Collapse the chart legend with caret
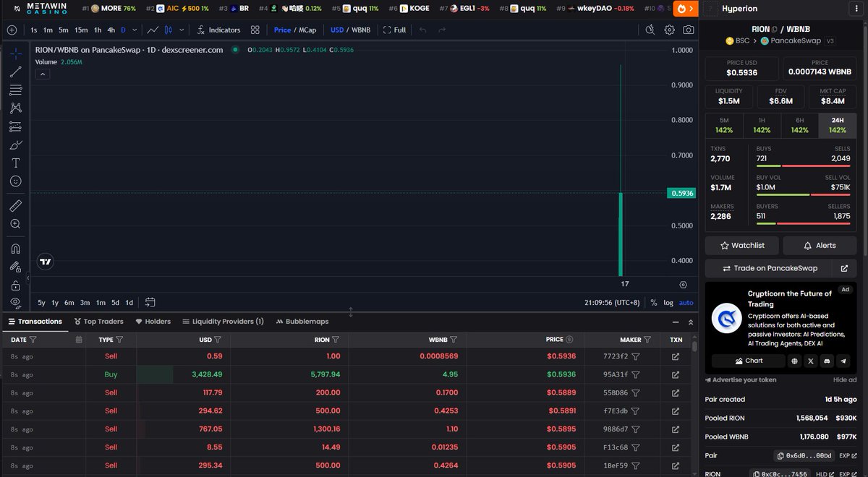 42,74
